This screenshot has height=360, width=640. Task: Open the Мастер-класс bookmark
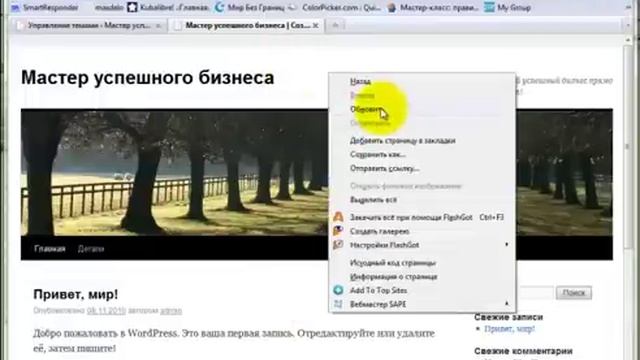(x=432, y=7)
